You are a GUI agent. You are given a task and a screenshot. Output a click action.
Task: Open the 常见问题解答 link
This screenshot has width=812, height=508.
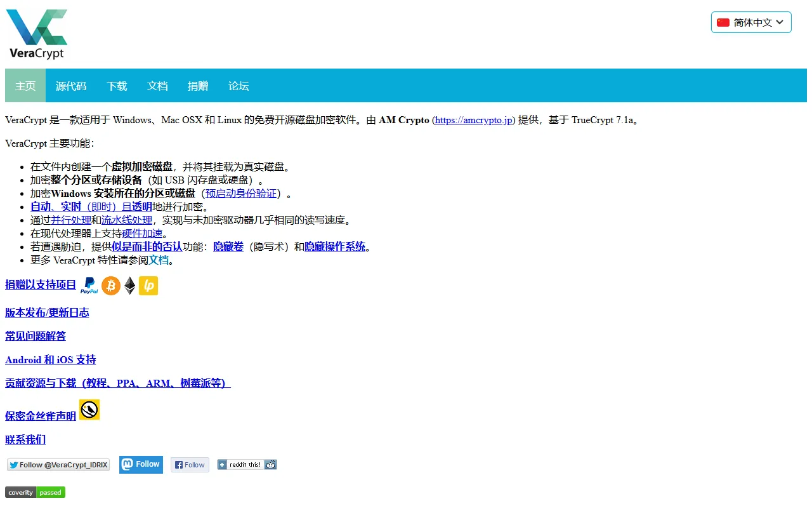tap(36, 336)
